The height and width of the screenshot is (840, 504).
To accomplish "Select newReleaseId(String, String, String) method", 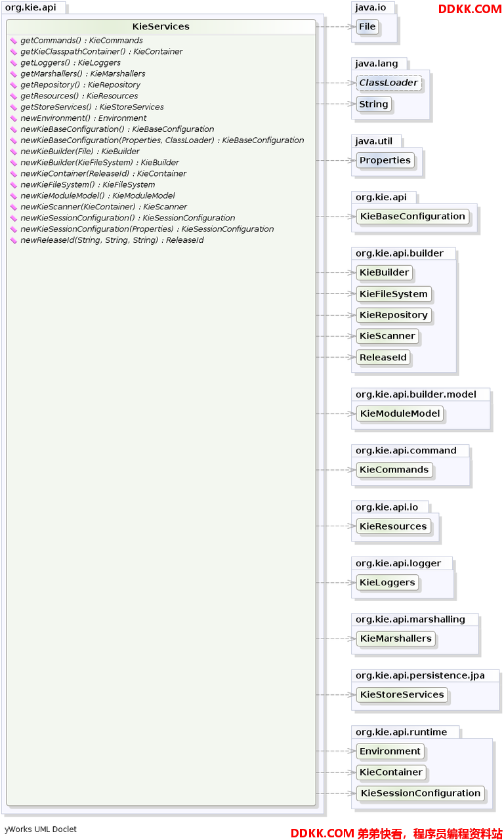I will tap(112, 240).
